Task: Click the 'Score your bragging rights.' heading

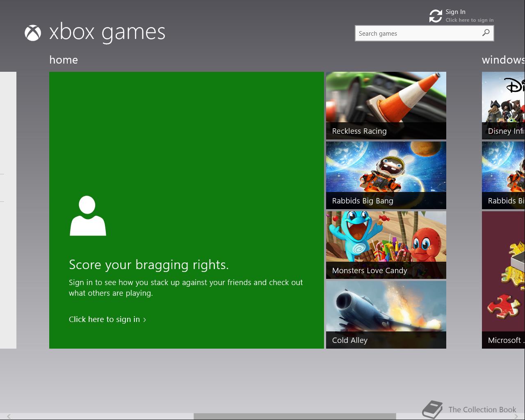Action: (x=149, y=265)
